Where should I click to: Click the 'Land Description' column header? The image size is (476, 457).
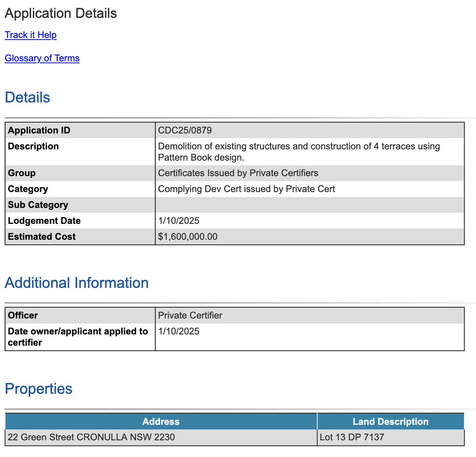coord(391,422)
